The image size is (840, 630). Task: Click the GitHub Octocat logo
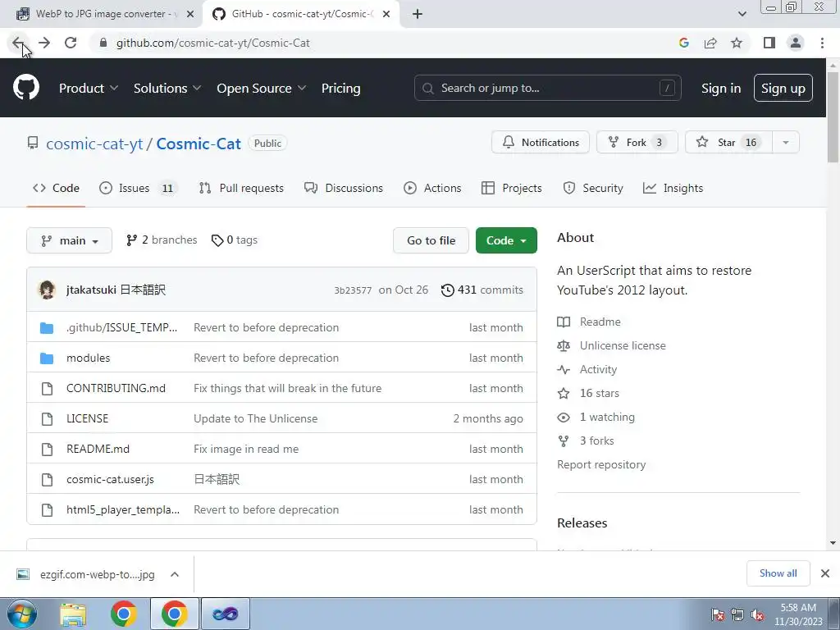click(25, 88)
